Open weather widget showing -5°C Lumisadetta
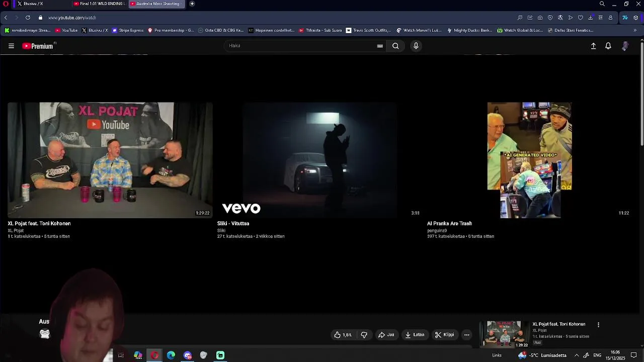 tap(542, 355)
